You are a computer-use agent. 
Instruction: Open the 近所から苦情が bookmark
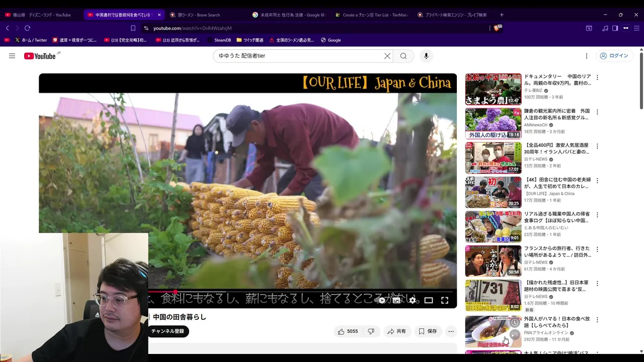(178, 40)
